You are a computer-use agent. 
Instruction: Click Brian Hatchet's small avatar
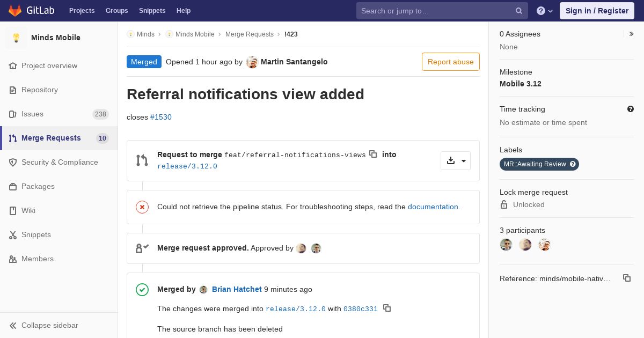pyautogui.click(x=203, y=290)
